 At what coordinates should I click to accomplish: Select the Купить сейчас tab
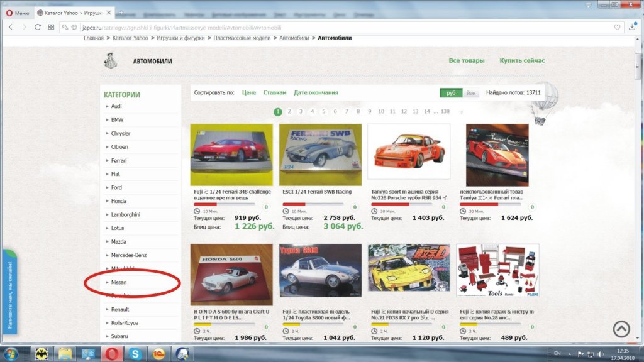(522, 61)
